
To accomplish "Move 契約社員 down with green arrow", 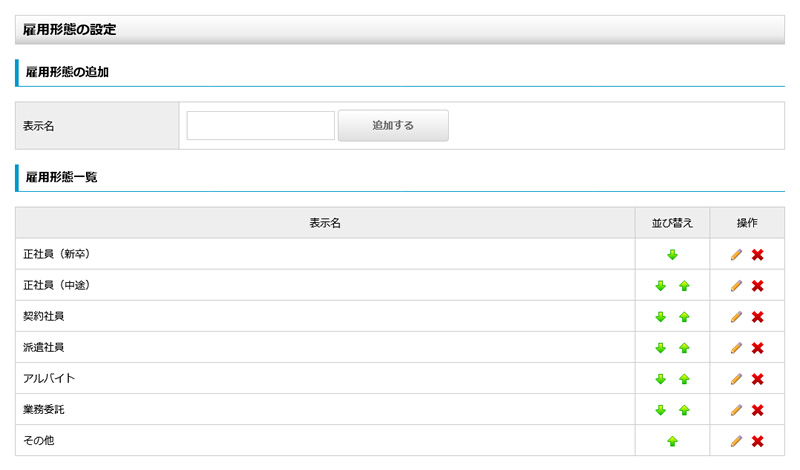I will click(x=660, y=317).
